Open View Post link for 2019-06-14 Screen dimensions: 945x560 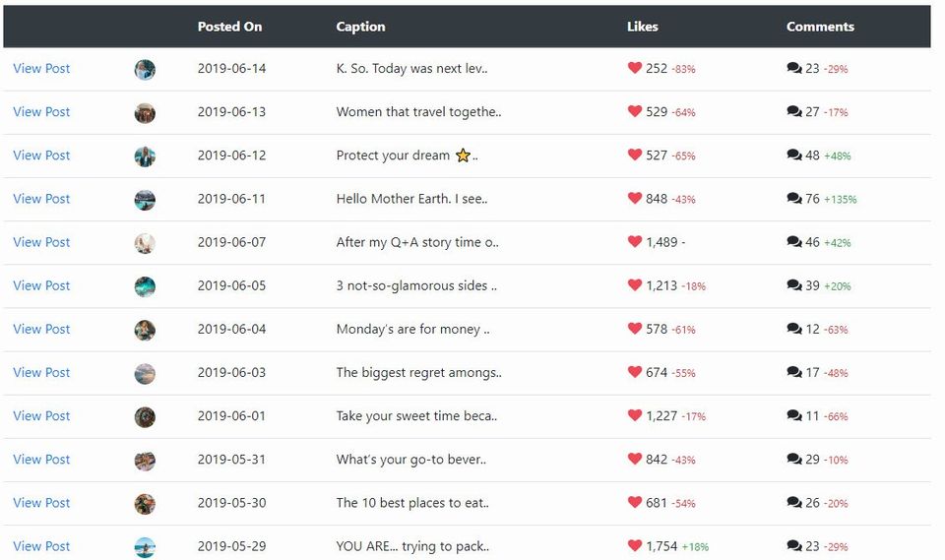tap(41, 68)
